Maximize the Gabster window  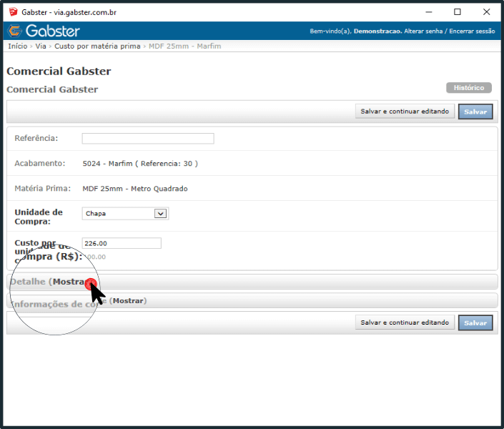point(457,12)
